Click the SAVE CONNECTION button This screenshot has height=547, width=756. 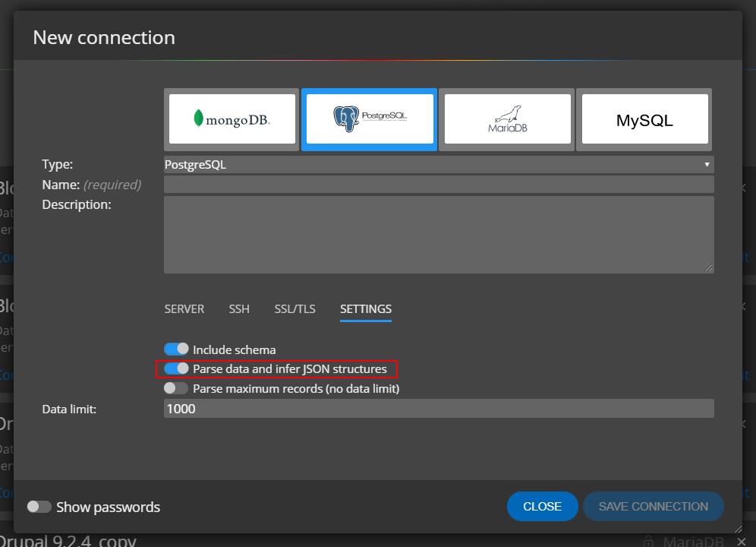[x=654, y=507]
